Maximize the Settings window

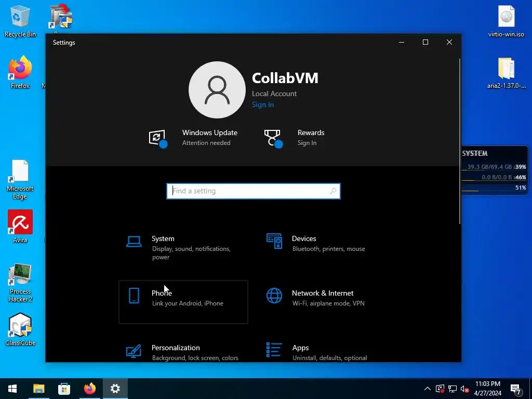(x=425, y=42)
